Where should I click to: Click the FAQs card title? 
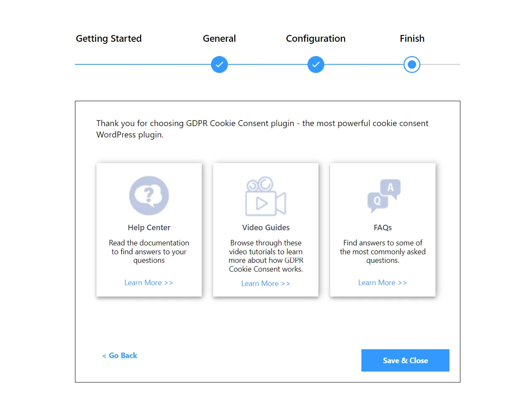point(383,227)
